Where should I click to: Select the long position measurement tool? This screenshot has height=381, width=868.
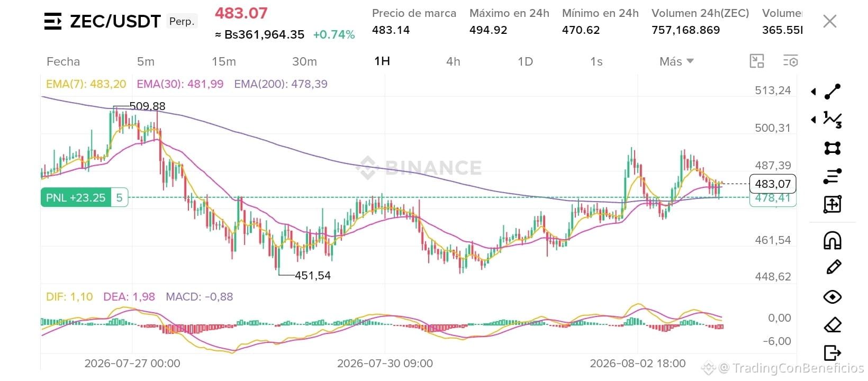coord(833,204)
